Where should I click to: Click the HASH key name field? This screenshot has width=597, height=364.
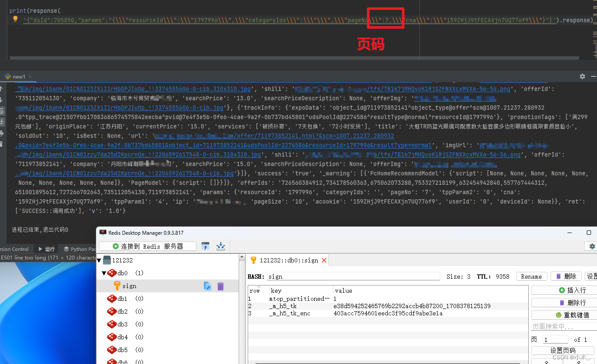tap(353, 277)
